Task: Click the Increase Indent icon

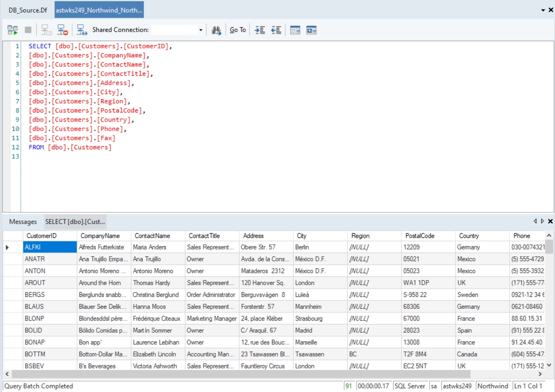Action: tap(260, 30)
